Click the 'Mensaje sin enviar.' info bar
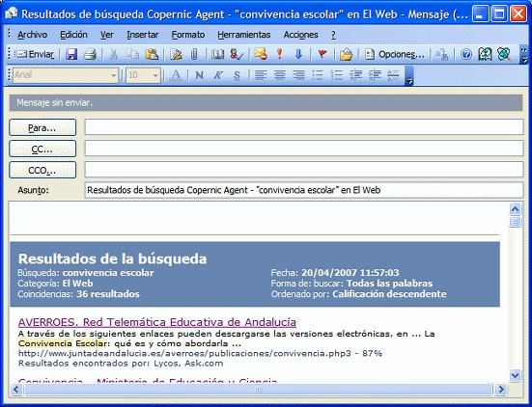The height and width of the screenshot is (407, 532). [x=266, y=102]
